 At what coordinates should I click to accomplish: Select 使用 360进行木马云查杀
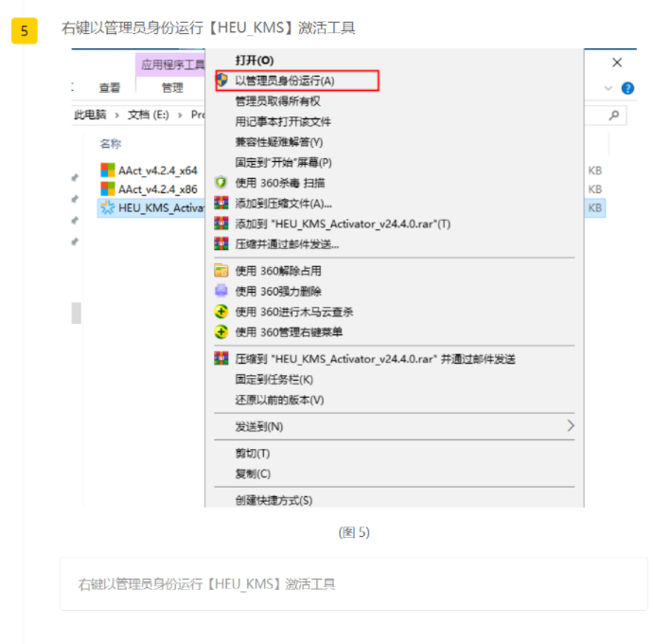tap(294, 312)
